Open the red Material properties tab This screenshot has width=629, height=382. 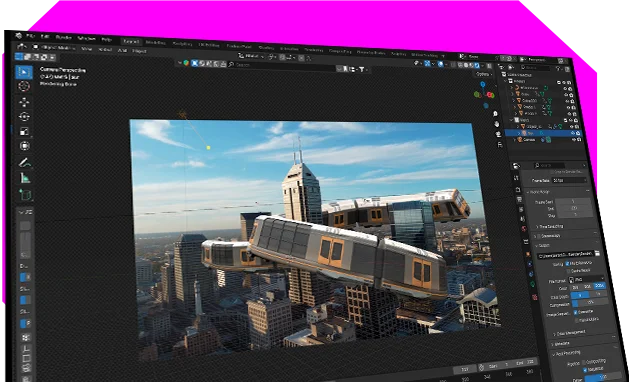click(x=534, y=297)
